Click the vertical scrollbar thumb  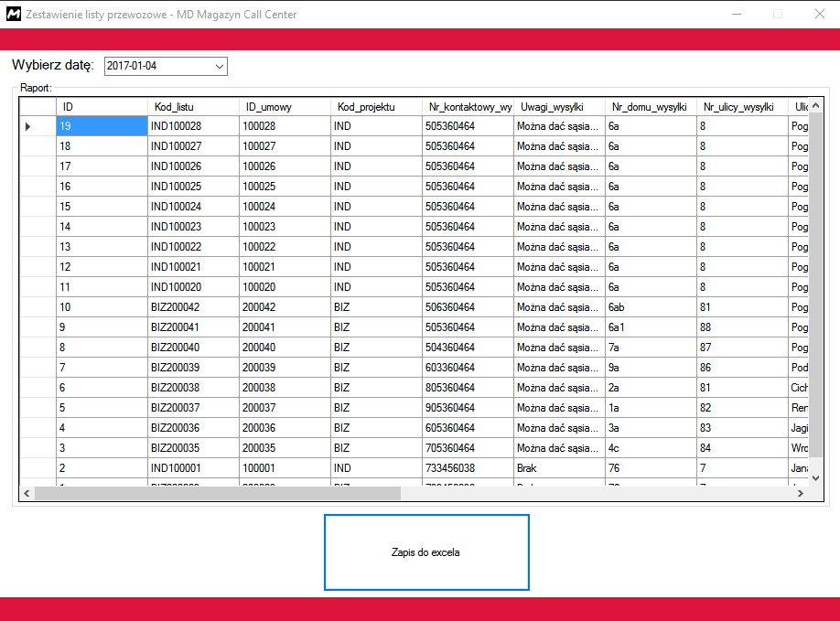point(815,284)
